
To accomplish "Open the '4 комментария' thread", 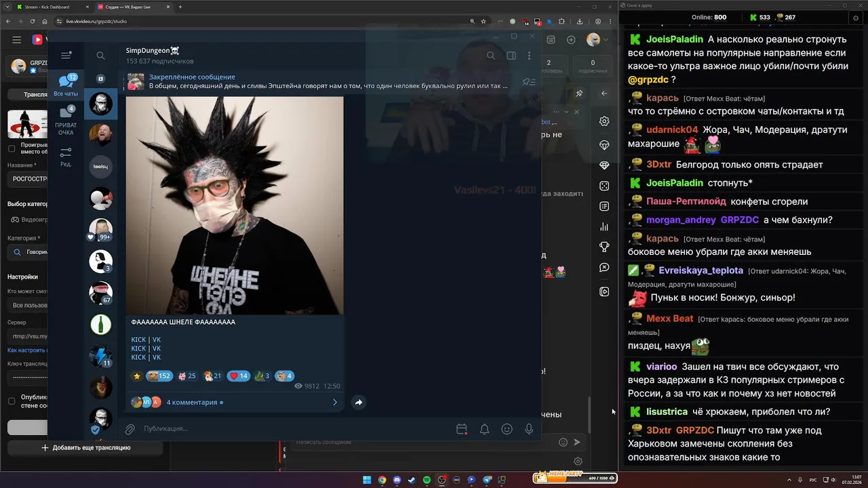I will pos(235,402).
